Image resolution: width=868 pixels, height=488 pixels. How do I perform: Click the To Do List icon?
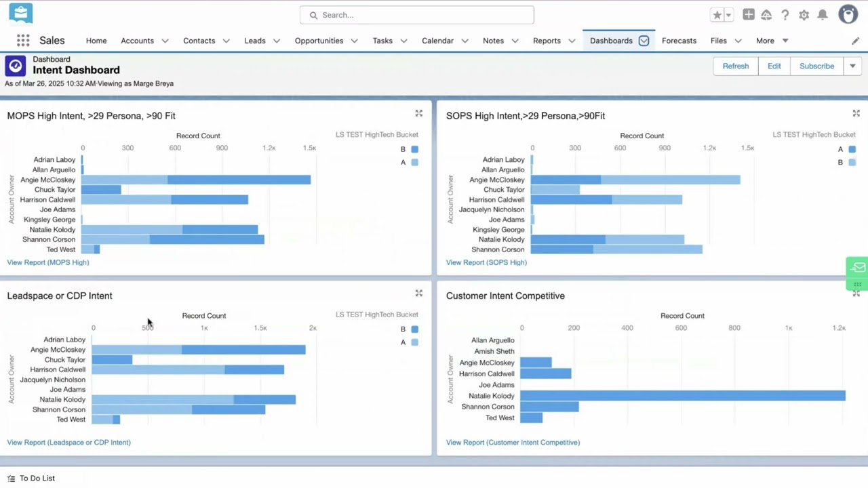coord(11,479)
